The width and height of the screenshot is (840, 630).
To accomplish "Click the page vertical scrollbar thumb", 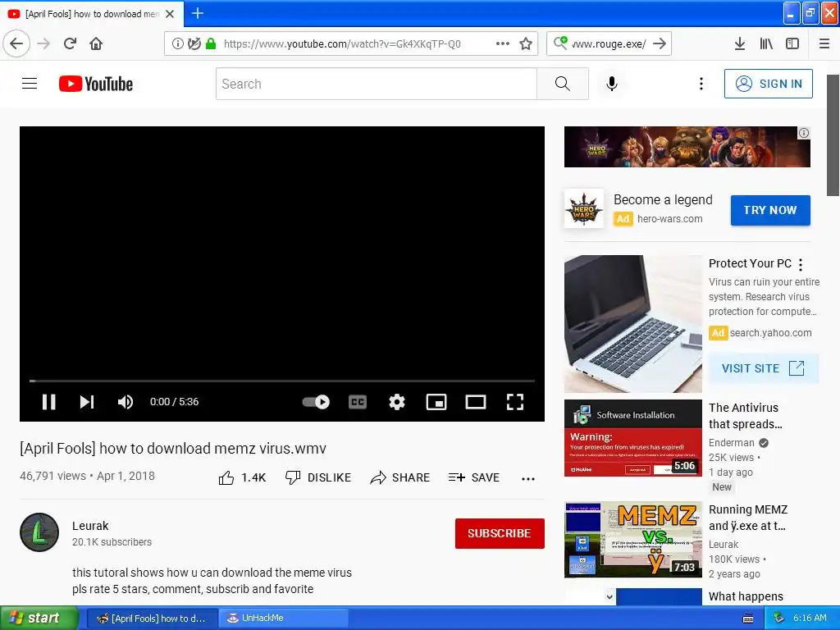I will 833,135.
